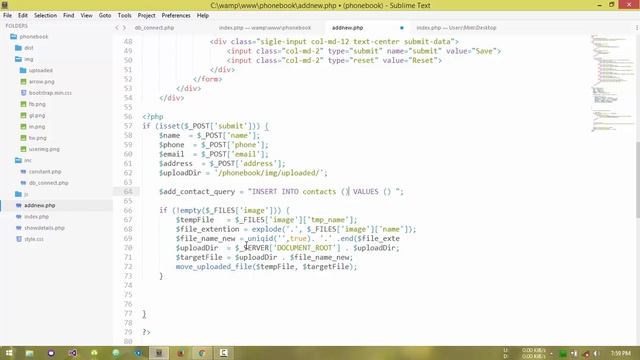Switch to index.php Users Desktop tab
The image size is (640, 360).
point(456,28)
